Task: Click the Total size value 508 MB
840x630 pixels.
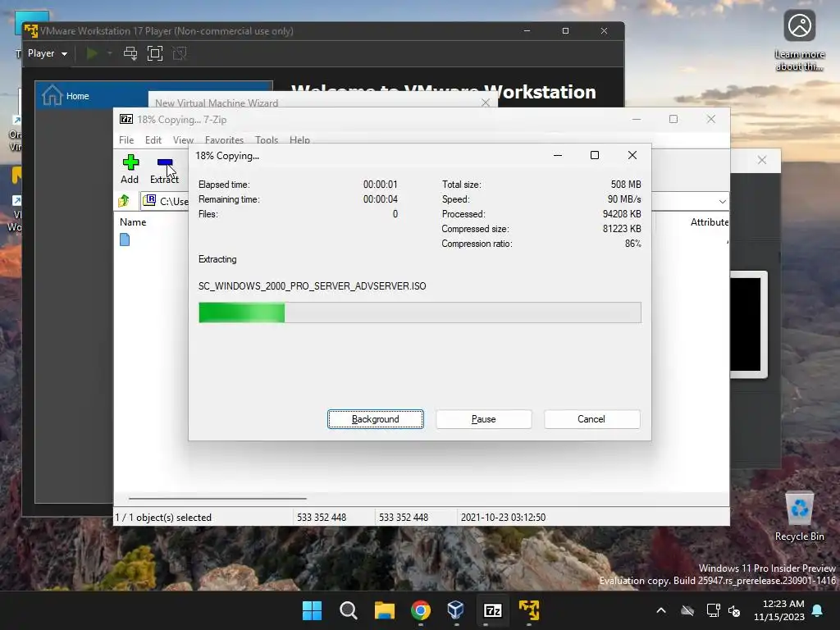Action: pyautogui.click(x=626, y=185)
